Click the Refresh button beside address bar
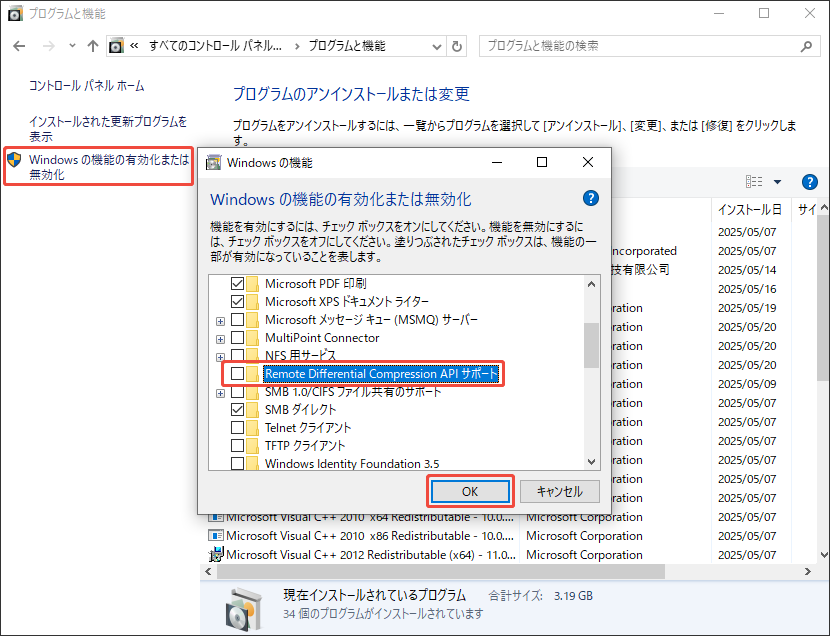 click(x=457, y=47)
